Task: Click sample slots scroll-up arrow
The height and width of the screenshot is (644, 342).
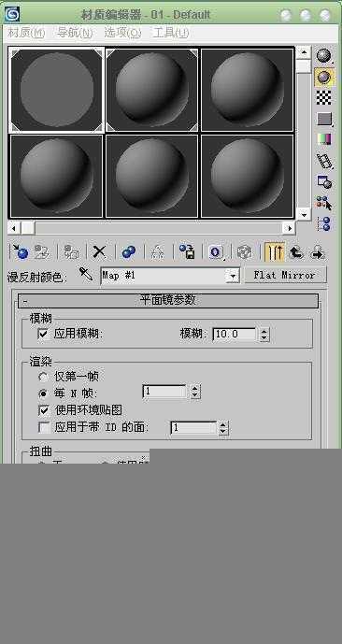Action: click(x=304, y=52)
